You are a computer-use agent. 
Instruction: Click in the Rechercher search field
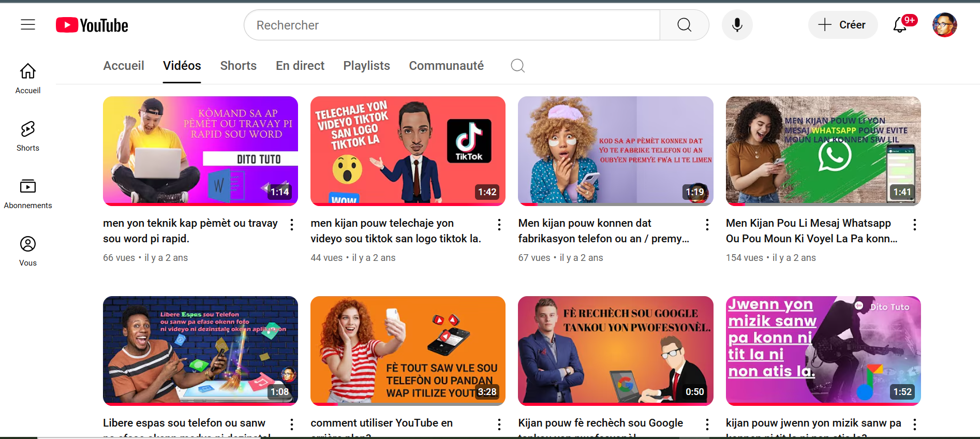pos(451,25)
